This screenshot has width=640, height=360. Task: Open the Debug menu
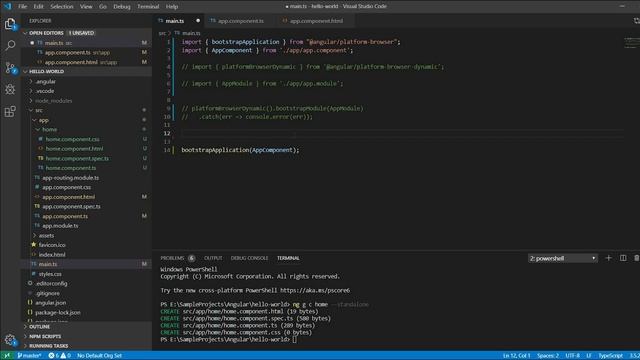pyautogui.click(x=122, y=7)
